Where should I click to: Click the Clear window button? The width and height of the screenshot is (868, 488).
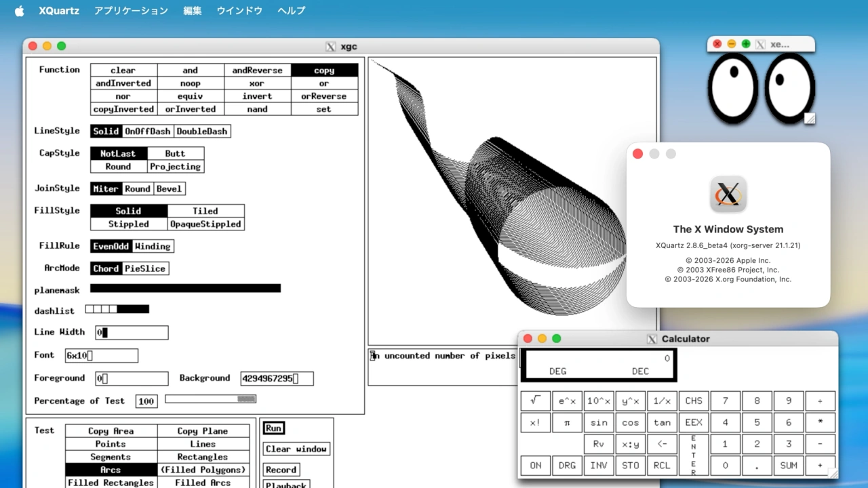coord(296,449)
